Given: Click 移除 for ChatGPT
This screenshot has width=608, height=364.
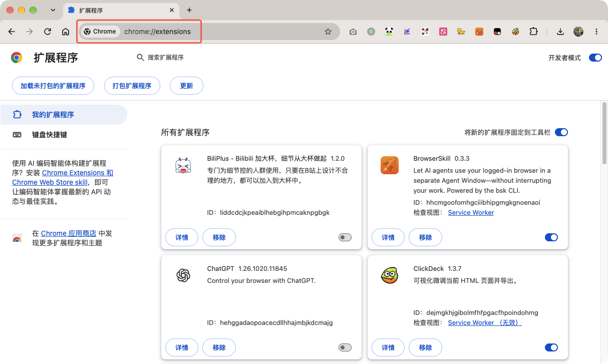Looking at the screenshot, I should tap(219, 347).
